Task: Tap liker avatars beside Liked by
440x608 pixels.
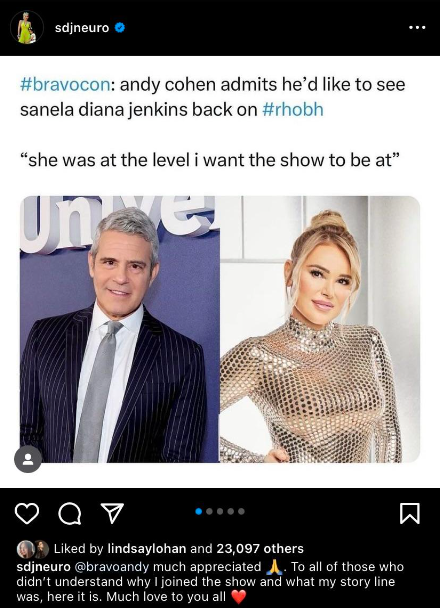Action: point(33,549)
